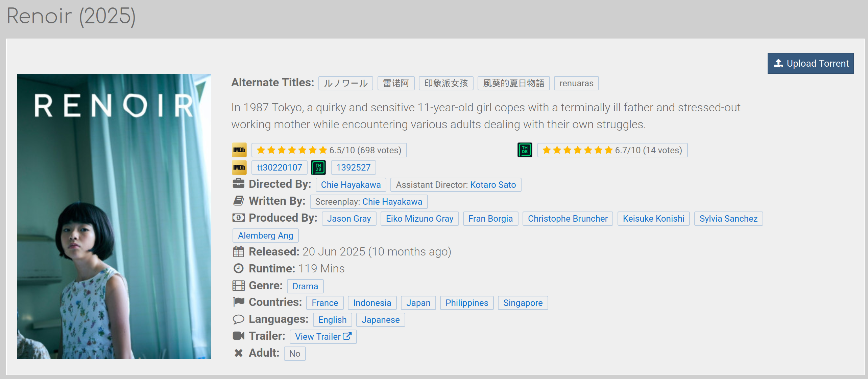The image size is (868, 379).
Task: Select the Japanese language tag
Action: (x=380, y=320)
